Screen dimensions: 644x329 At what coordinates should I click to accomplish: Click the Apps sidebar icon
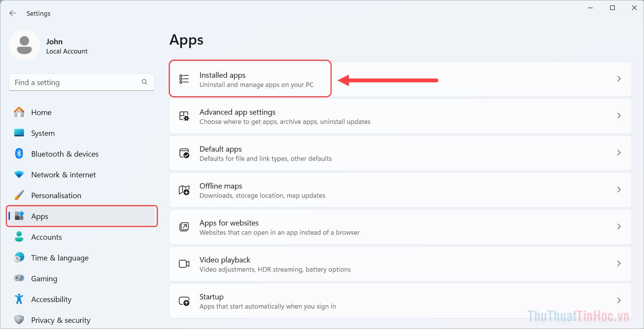(x=19, y=216)
